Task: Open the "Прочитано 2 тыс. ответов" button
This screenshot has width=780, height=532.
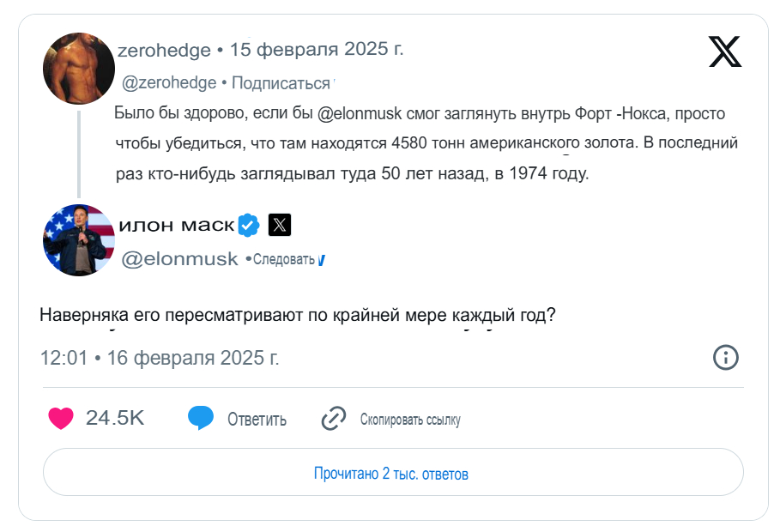Action: click(x=392, y=474)
